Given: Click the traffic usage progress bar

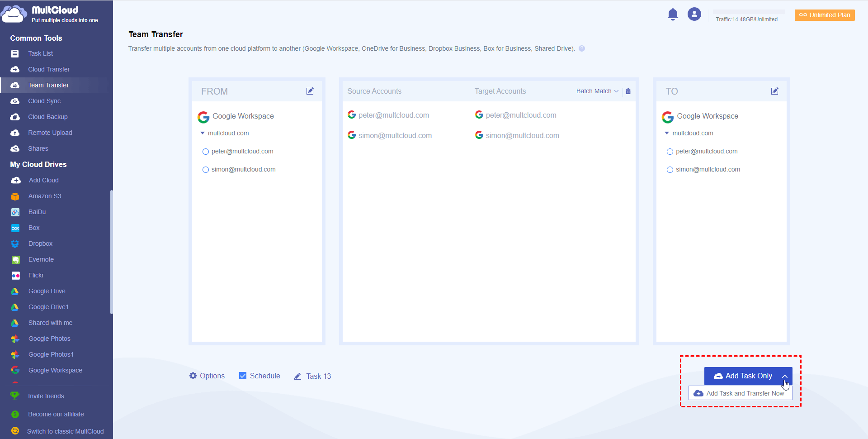Looking at the screenshot, I should (749, 12).
